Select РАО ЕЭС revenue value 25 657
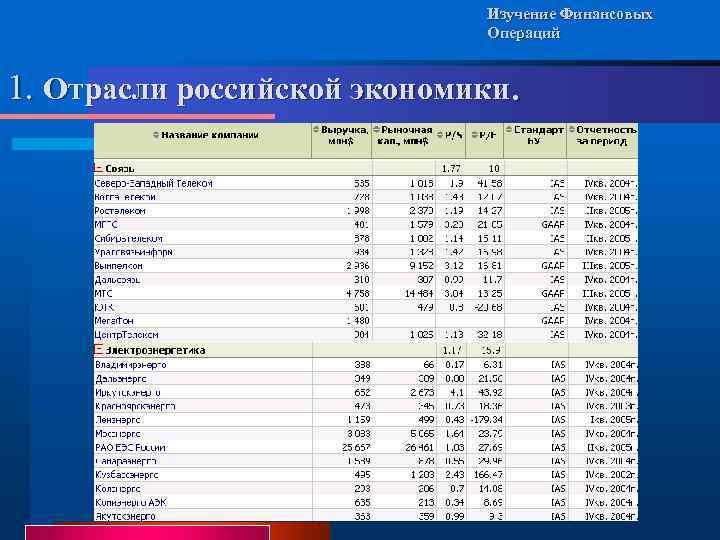This screenshot has height=540, width=720. [x=356, y=448]
